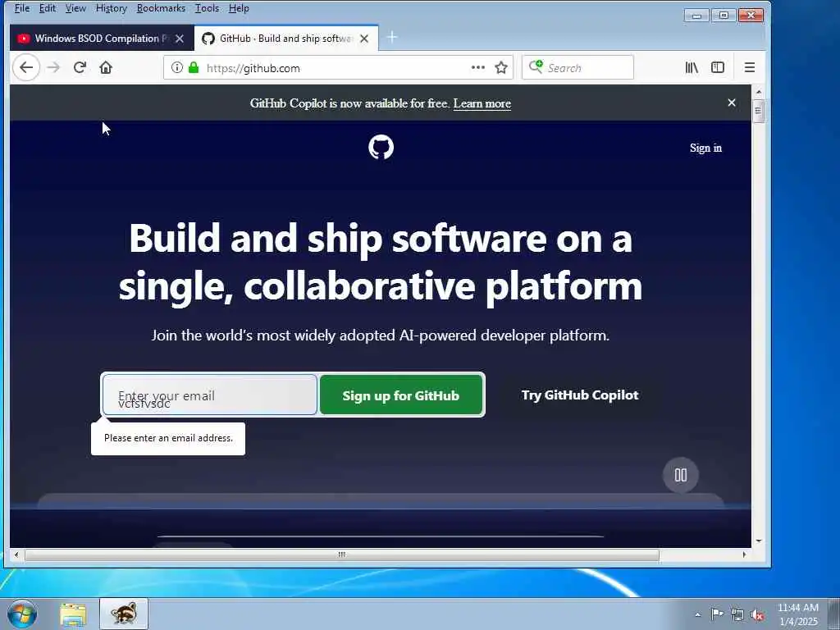The height and width of the screenshot is (630, 840).
Task: Click the network tray icon
Action: click(x=737, y=614)
